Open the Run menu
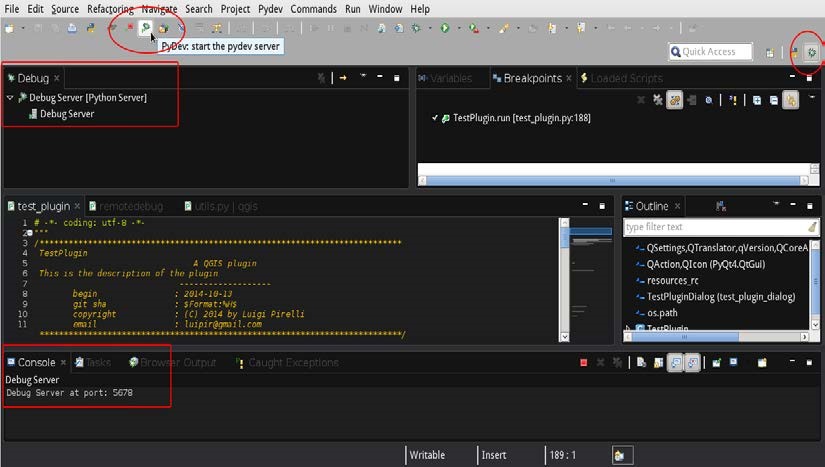Viewport: 825px width, 467px height. [x=353, y=9]
